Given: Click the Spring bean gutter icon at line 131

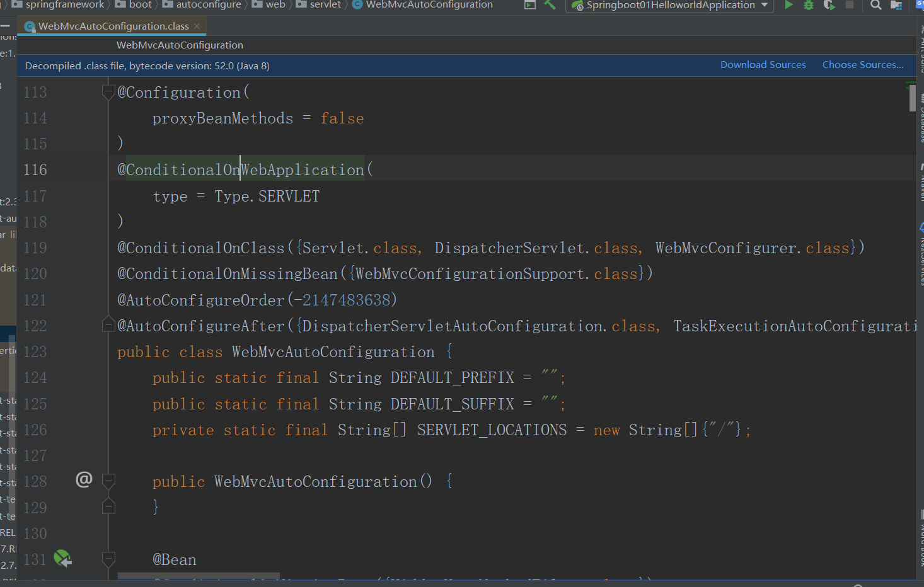Looking at the screenshot, I should point(62,558).
